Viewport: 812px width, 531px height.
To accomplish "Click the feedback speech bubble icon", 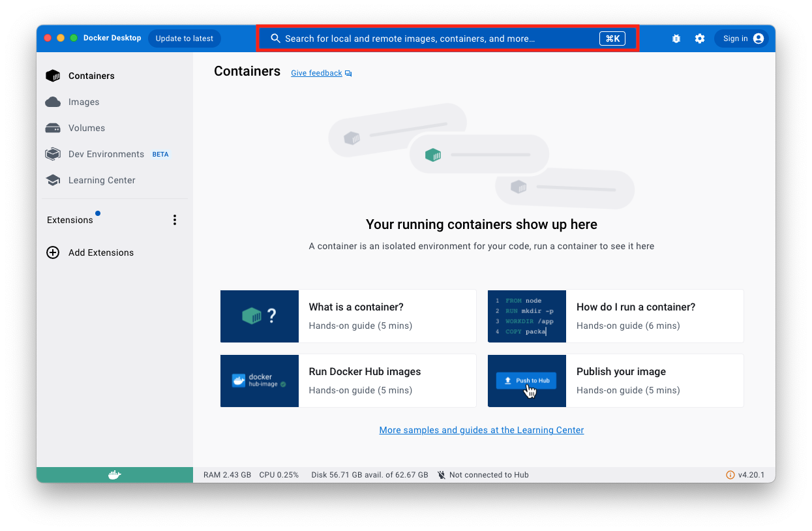I will [348, 74].
